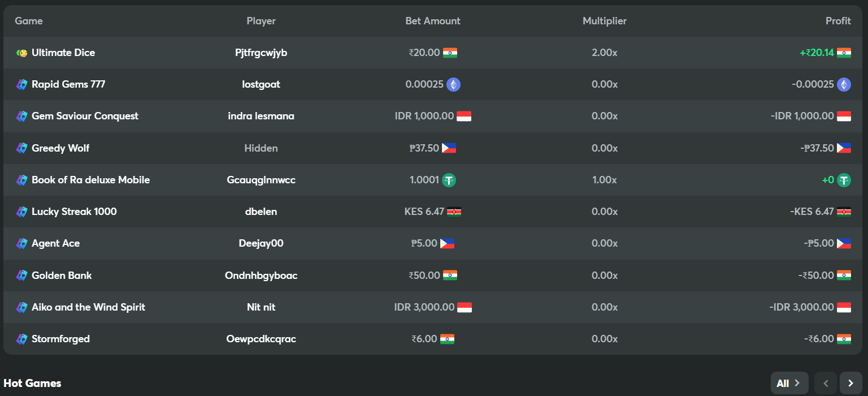Go to previous hot games page
This screenshot has width=868, height=396.
pos(826,383)
